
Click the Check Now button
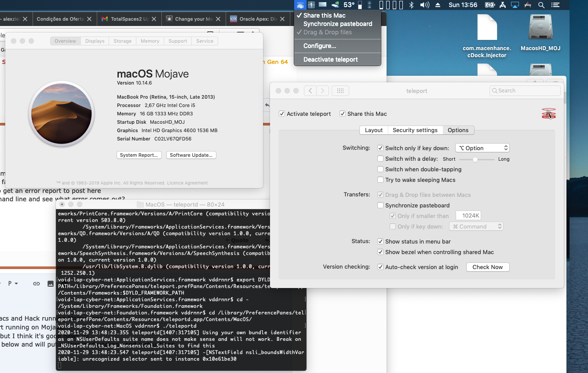[x=488, y=267]
